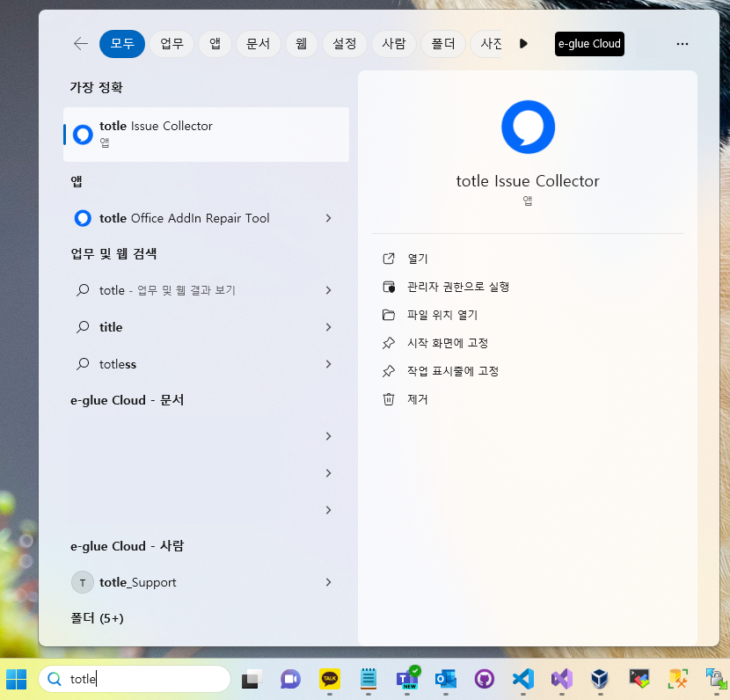This screenshot has width=730, height=700.
Task: Click the folder icon beside 파일 위치 열기
Action: click(388, 315)
